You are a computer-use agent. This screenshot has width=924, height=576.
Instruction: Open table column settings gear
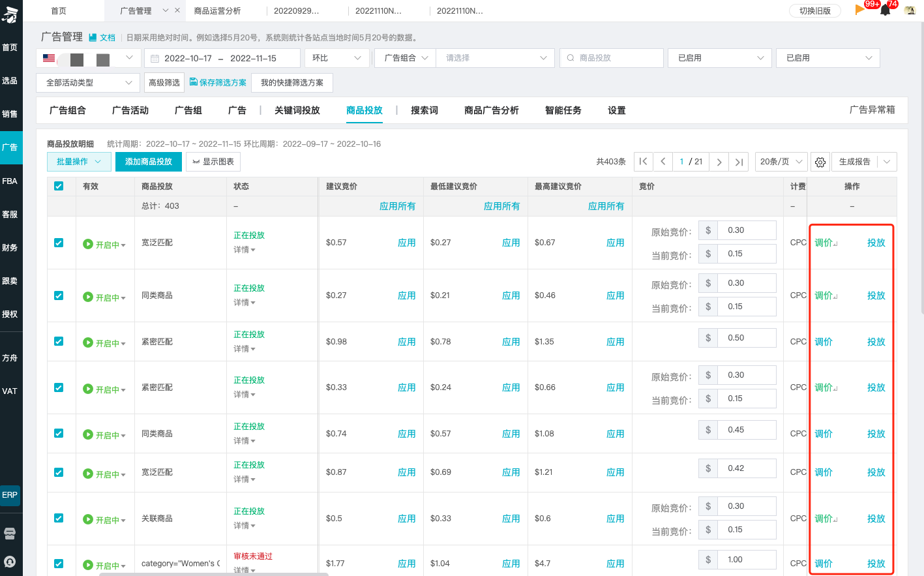tap(820, 162)
